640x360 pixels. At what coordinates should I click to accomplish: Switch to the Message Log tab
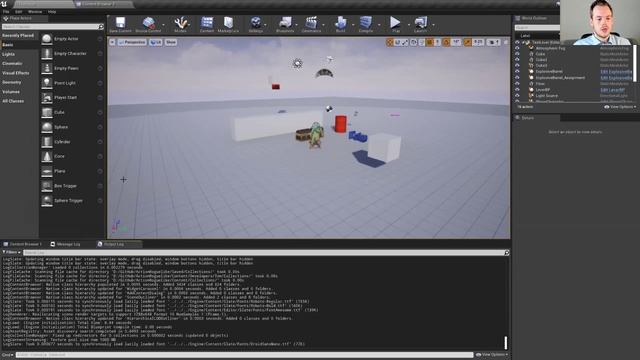click(66, 244)
